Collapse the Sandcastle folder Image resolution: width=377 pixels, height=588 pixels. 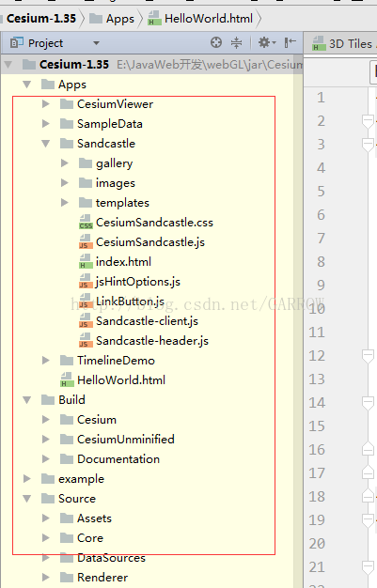coord(46,144)
